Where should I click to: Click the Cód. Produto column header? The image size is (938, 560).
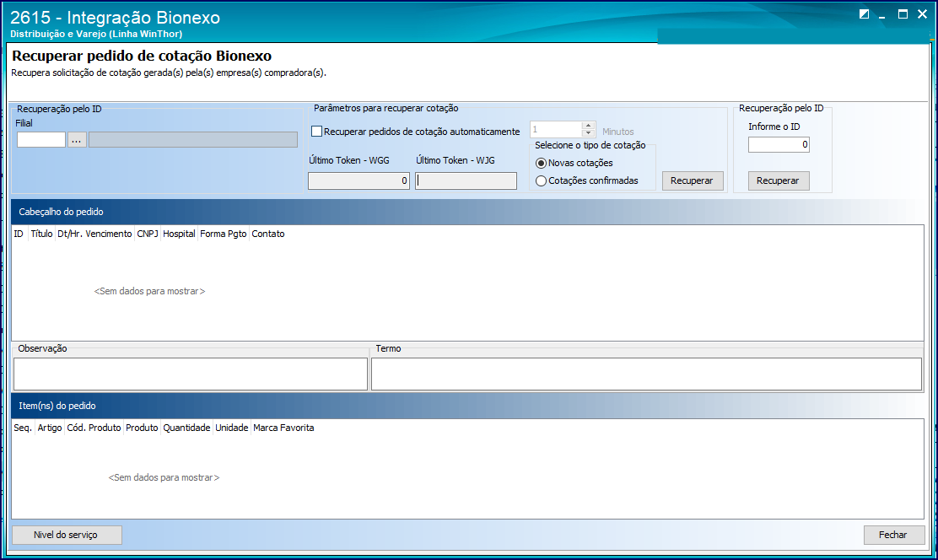coord(94,428)
